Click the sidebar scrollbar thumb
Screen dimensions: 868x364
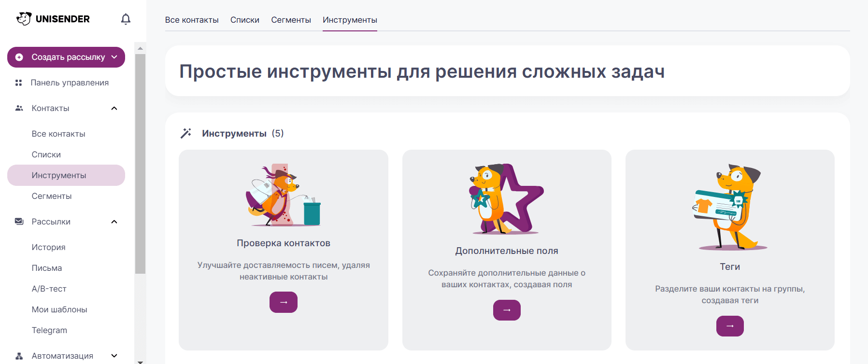[140, 164]
